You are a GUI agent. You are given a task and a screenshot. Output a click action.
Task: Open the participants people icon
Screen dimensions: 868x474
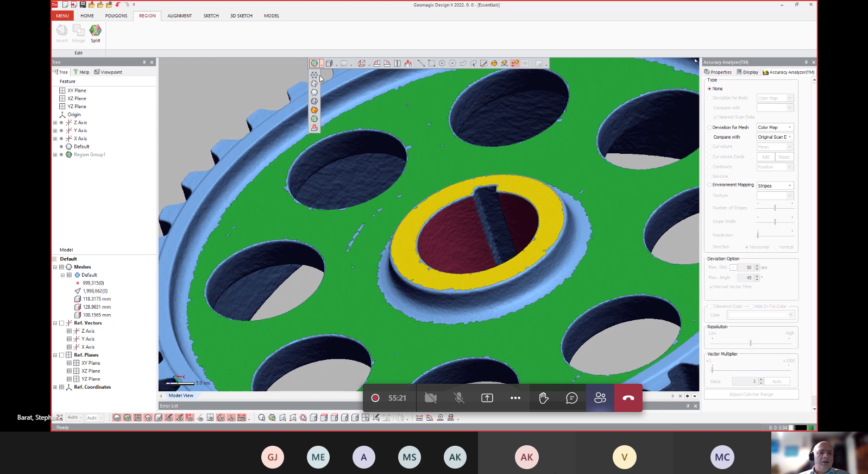600,398
